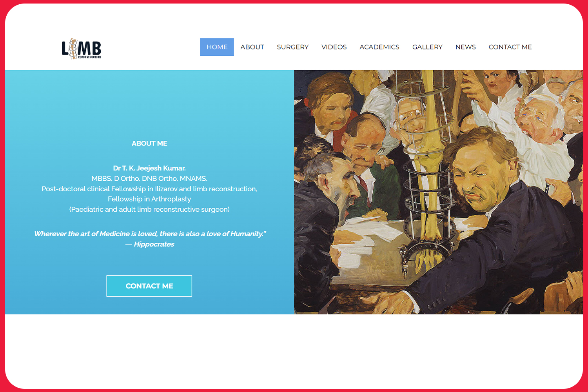The width and height of the screenshot is (588, 392).
Task: Open the SURGERY navigation item
Action: [292, 47]
